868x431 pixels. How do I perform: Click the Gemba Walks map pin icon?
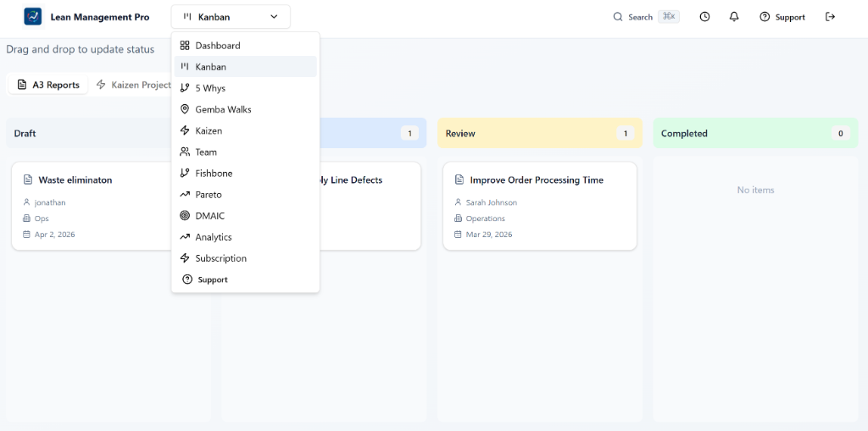pos(185,109)
